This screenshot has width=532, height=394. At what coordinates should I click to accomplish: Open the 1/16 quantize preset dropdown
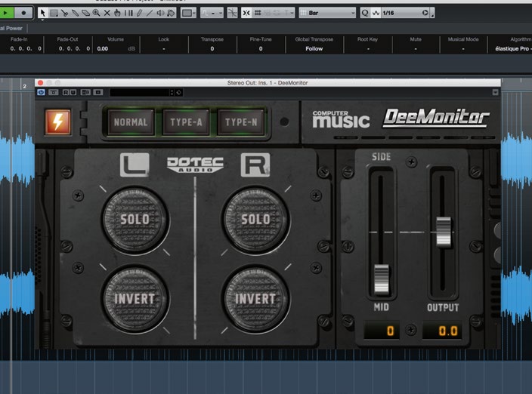(x=406, y=13)
